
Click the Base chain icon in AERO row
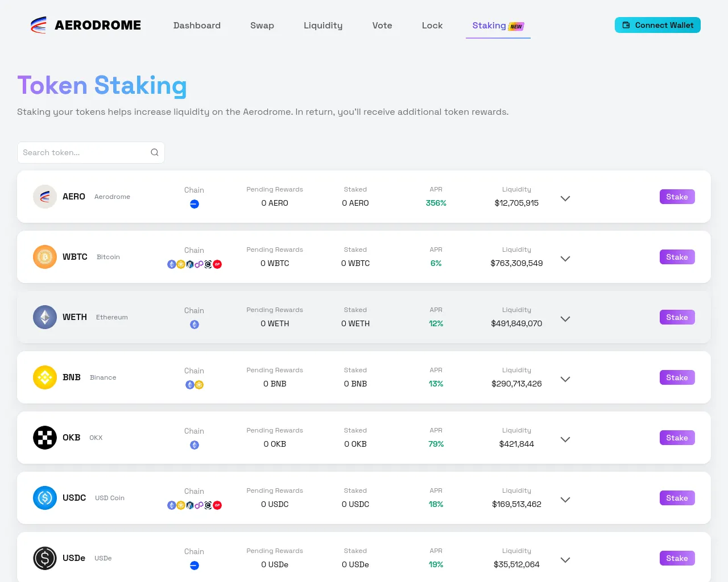pos(195,204)
